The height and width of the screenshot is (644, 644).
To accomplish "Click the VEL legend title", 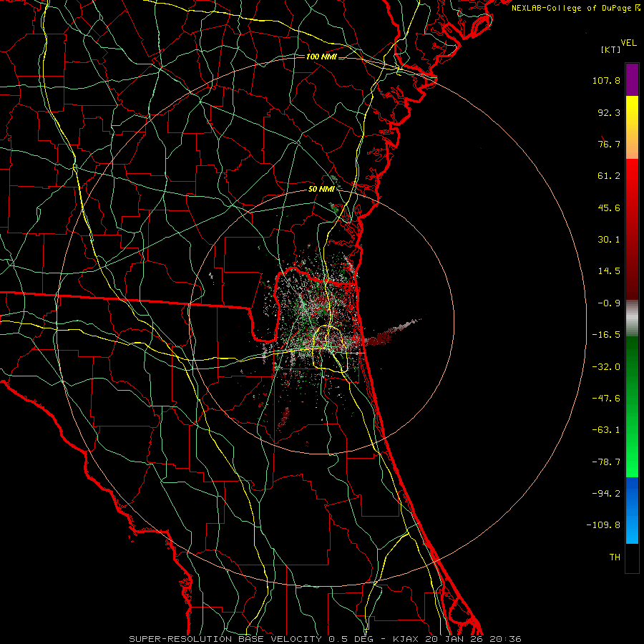I will pos(628,43).
